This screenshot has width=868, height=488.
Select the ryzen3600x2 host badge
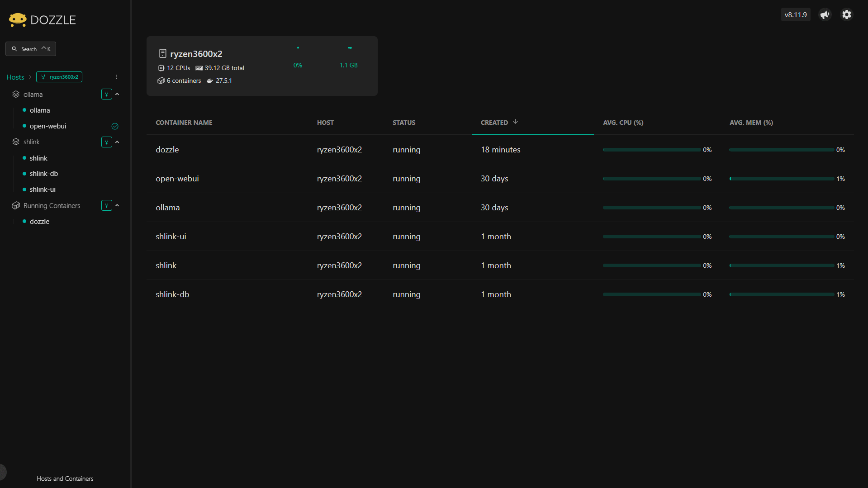pyautogui.click(x=59, y=77)
